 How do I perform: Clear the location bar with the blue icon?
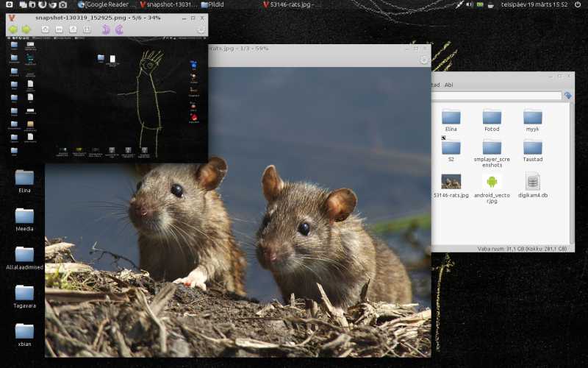point(567,96)
